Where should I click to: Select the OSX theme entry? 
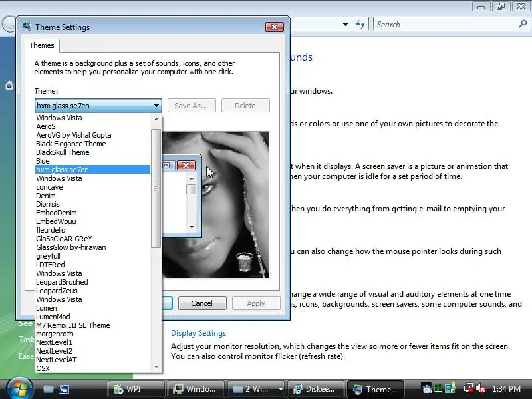tap(92, 368)
